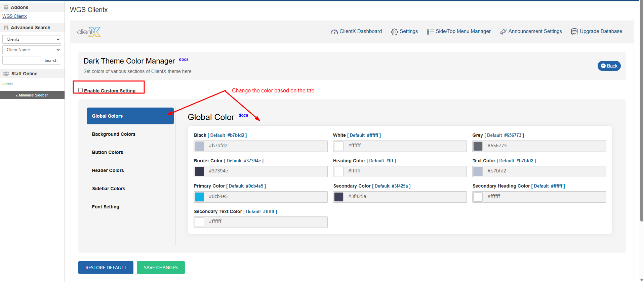
Task: Open the Button Colors tab
Action: pyautogui.click(x=108, y=152)
